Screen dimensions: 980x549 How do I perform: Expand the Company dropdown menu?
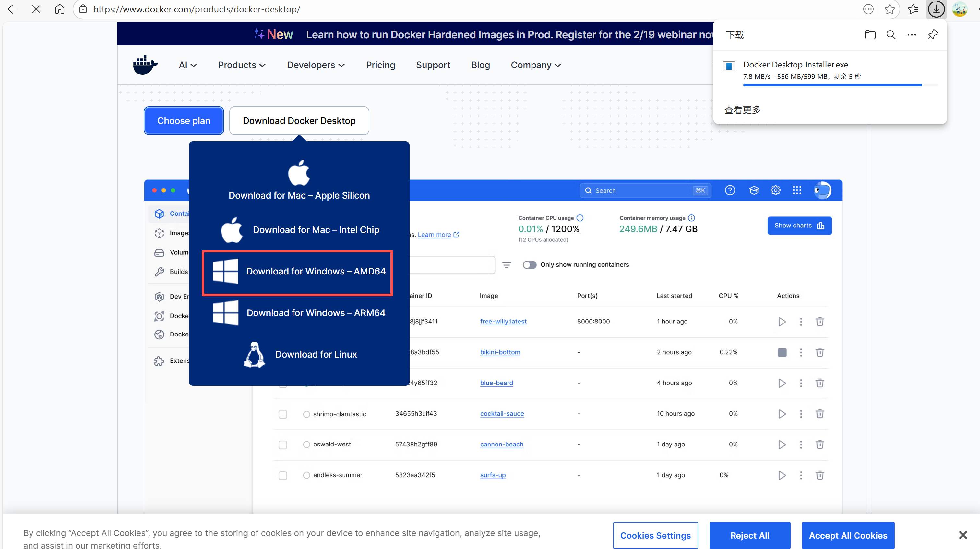click(536, 65)
